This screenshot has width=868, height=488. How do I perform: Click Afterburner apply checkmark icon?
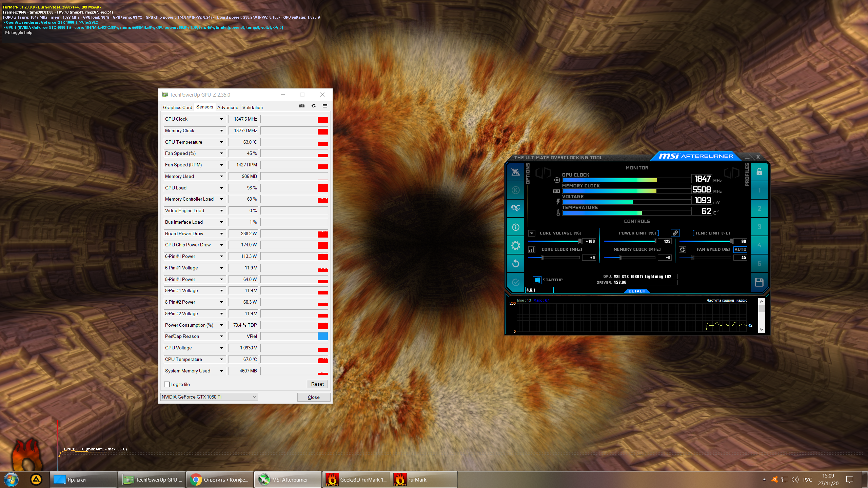(x=515, y=282)
